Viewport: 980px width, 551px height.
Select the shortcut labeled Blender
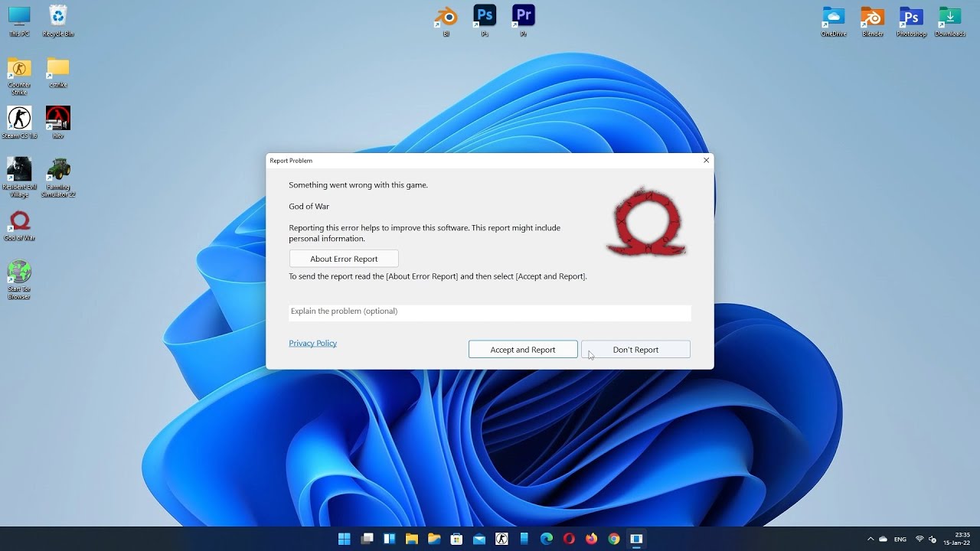[x=873, y=21]
